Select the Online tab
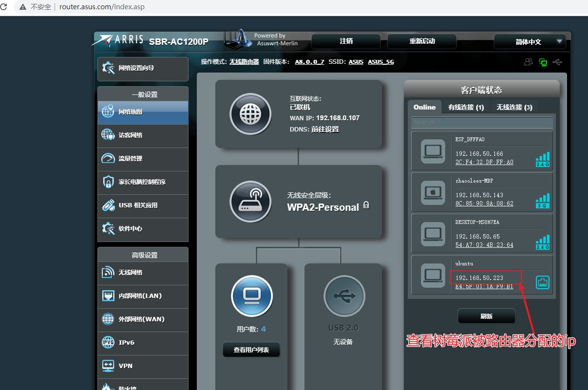588x390 pixels. pos(424,107)
